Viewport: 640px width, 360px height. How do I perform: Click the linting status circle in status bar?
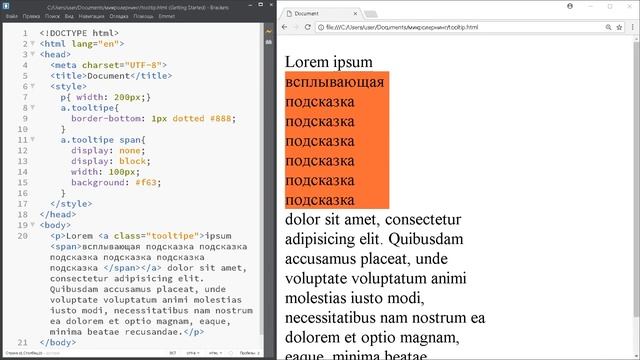(x=231, y=353)
